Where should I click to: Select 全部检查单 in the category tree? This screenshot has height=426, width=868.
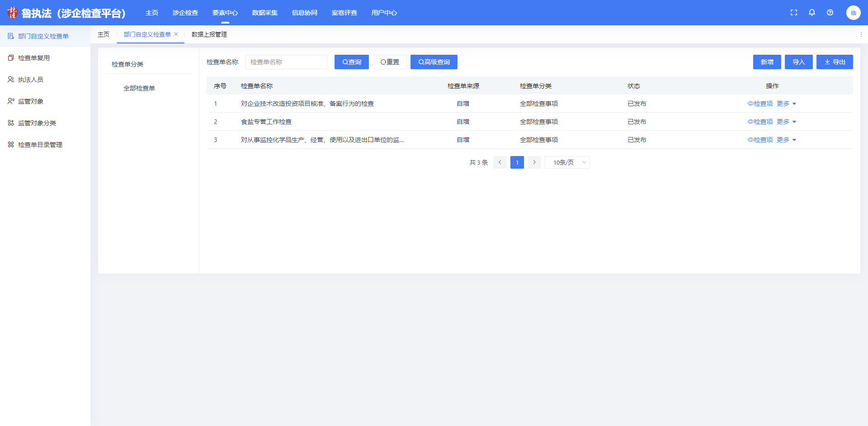pyautogui.click(x=139, y=88)
